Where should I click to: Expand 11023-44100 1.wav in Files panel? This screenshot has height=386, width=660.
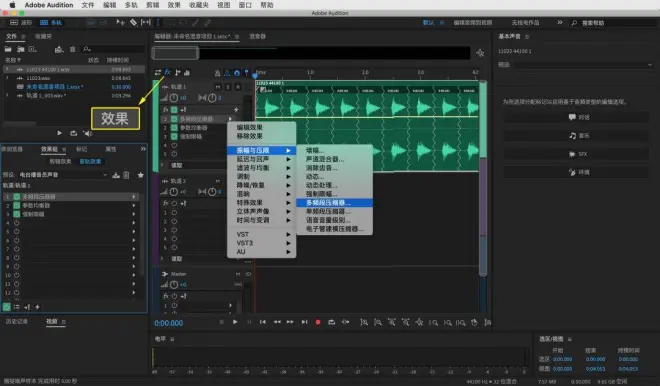(x=7, y=69)
